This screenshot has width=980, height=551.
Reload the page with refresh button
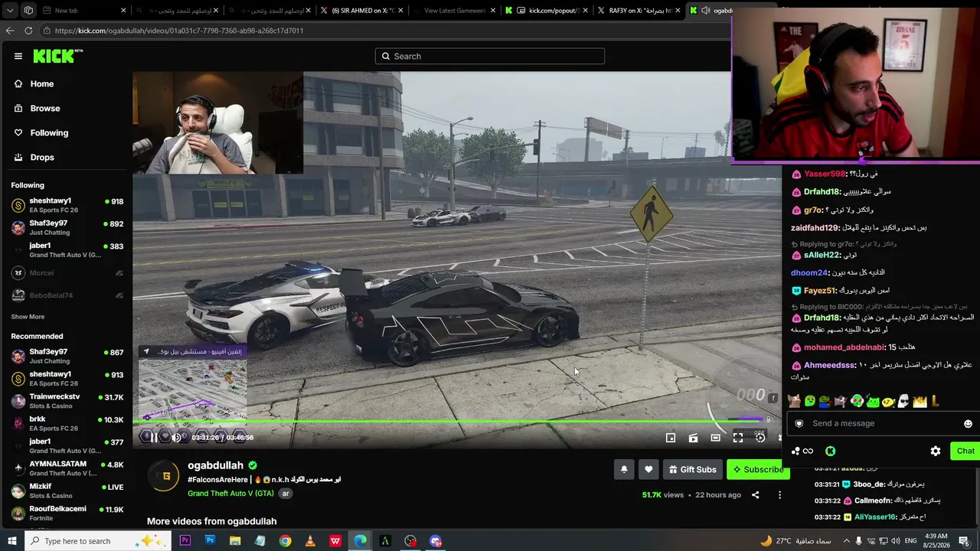tap(28, 31)
